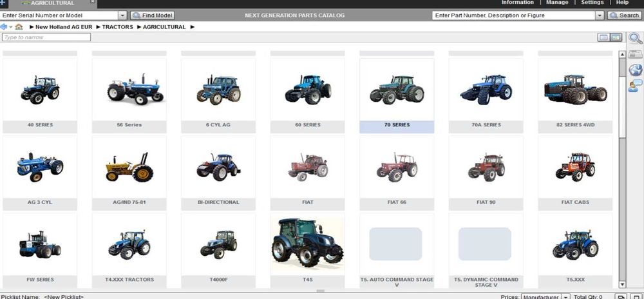
Task: Switch to list view layout
Action: tap(603, 37)
